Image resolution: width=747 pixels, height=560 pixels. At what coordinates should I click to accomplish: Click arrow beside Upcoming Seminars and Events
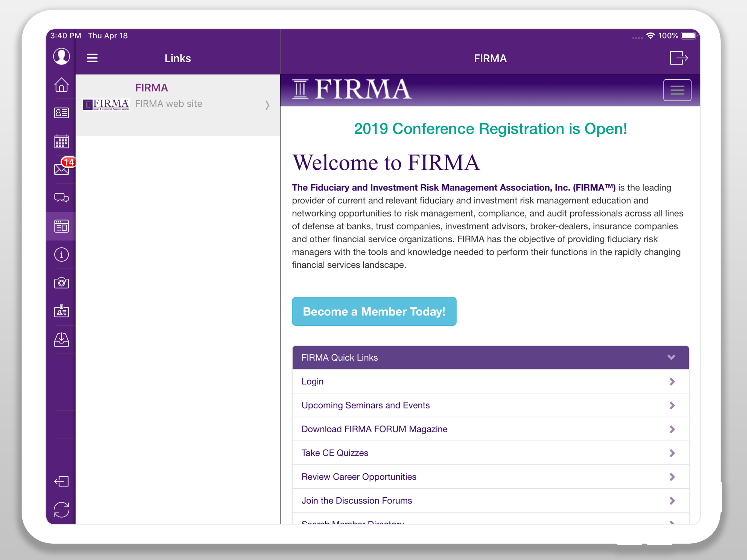tap(672, 405)
